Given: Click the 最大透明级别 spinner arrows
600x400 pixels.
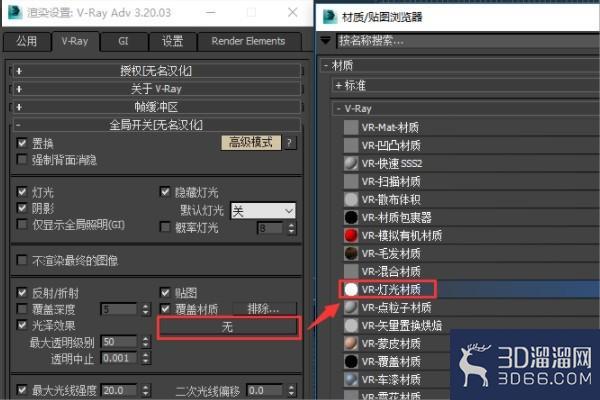Looking at the screenshot, I should 145,341.
